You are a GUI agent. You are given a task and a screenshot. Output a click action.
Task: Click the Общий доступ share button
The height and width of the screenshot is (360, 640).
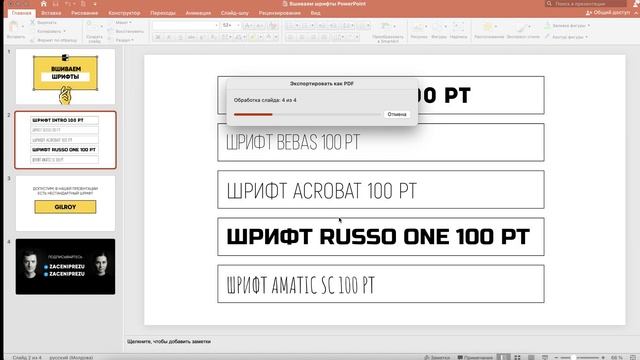tap(608, 13)
